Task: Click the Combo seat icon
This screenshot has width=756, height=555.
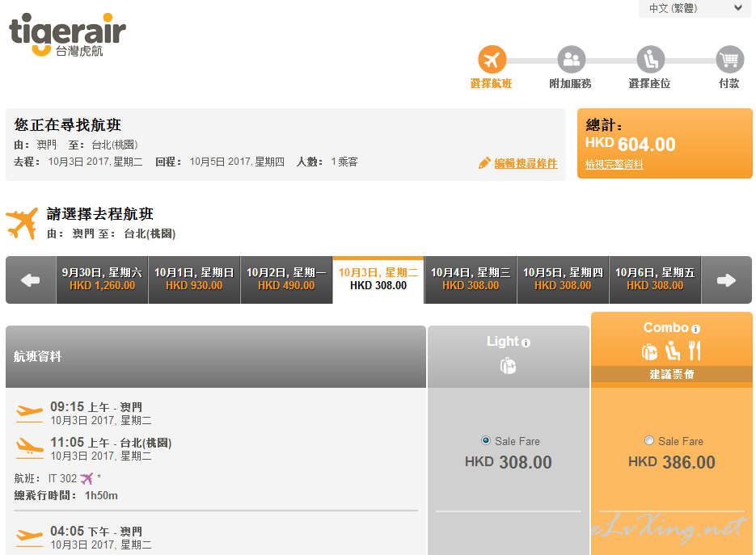Action: pos(673,351)
